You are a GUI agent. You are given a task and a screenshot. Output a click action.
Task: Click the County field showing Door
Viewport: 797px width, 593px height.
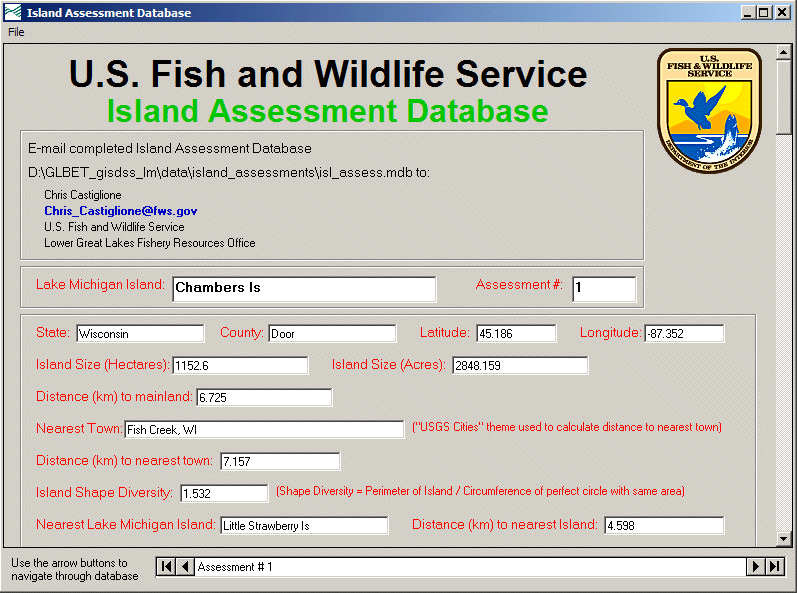(x=332, y=333)
